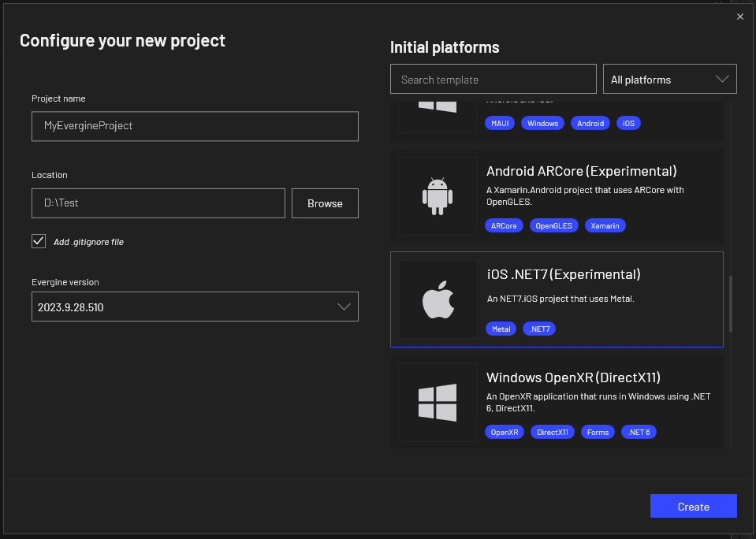756x539 pixels.
Task: Click the partially visible Windows MAUI icon
Action: (437, 107)
